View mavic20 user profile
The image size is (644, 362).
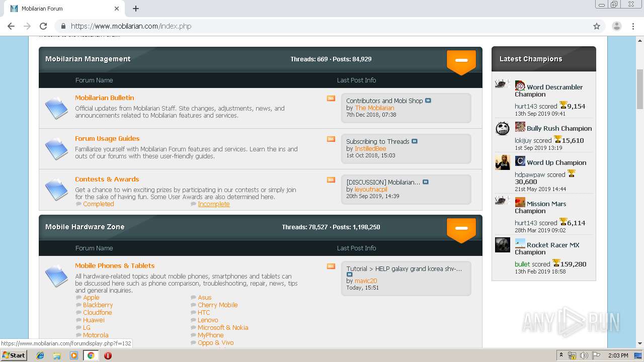coord(366,281)
